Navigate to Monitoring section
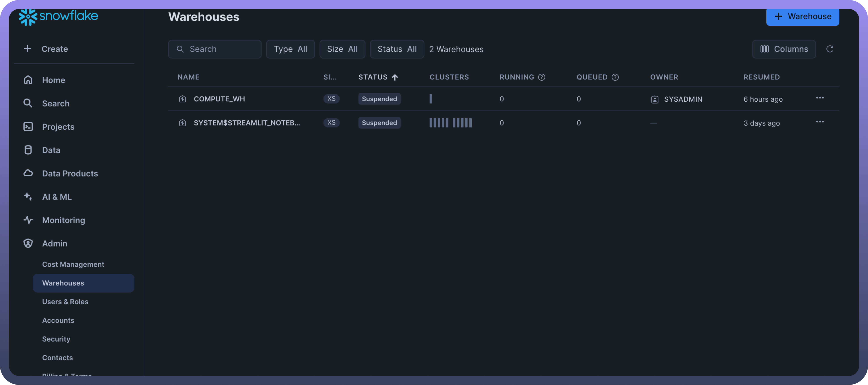The image size is (868, 385). 63,220
